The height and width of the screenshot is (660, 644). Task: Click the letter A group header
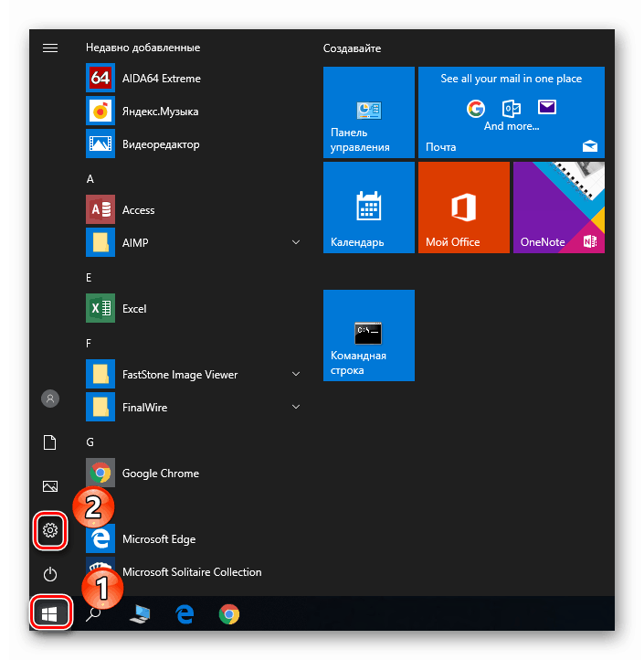pos(90,179)
